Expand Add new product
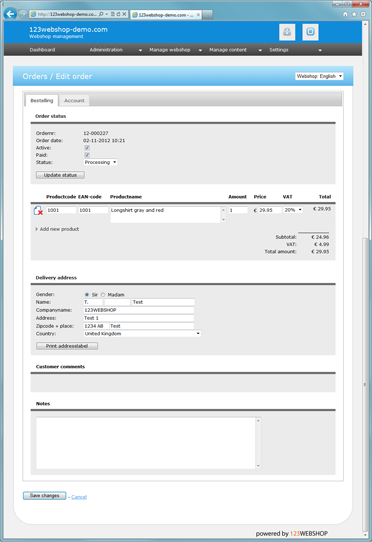 click(x=57, y=229)
